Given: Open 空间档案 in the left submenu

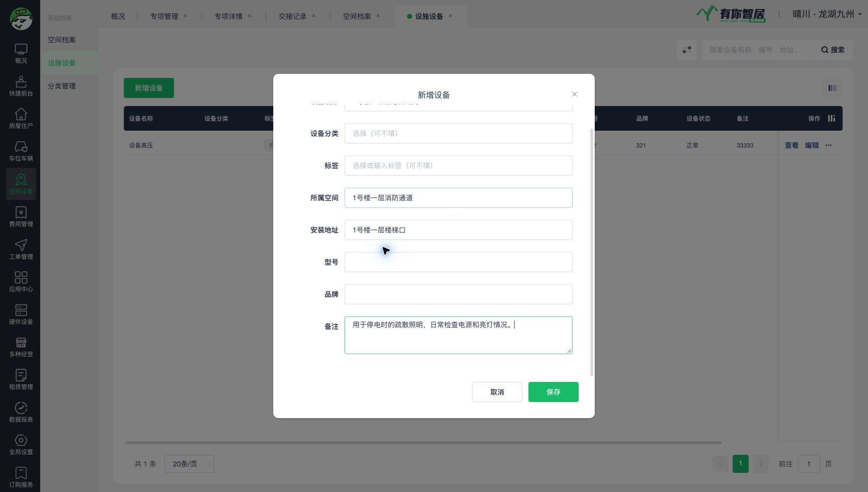Looking at the screenshot, I should (x=62, y=40).
